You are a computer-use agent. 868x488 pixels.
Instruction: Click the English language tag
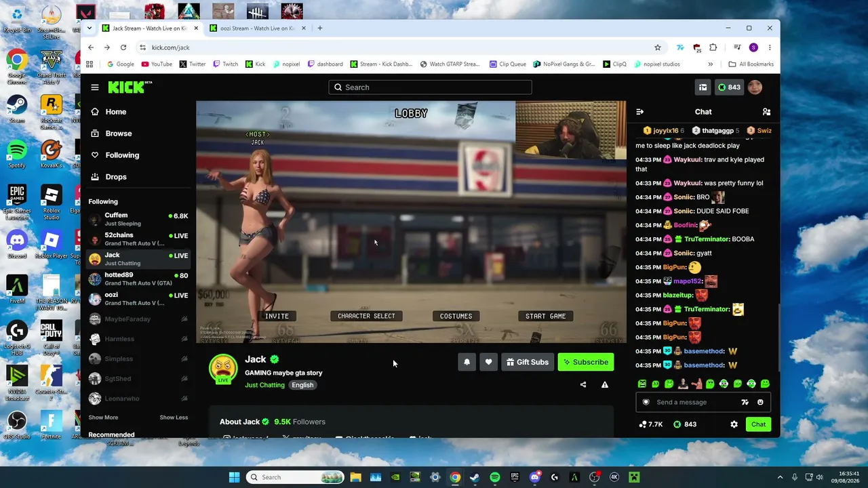pos(302,385)
